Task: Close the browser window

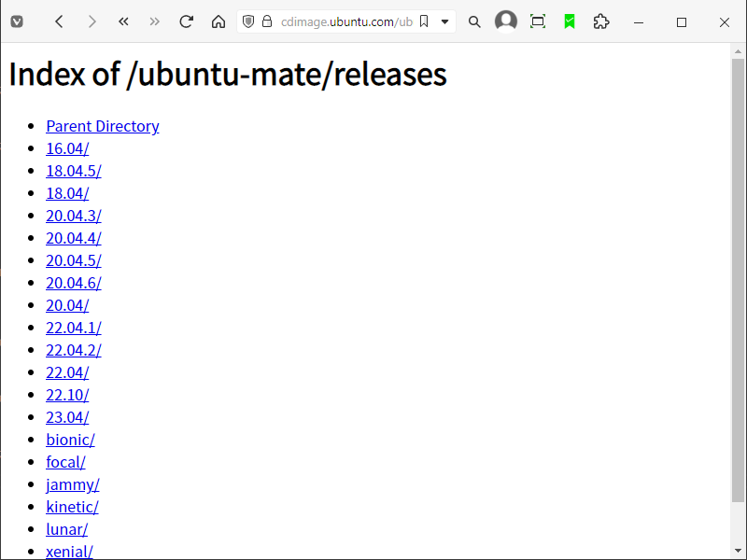Action: click(x=725, y=22)
